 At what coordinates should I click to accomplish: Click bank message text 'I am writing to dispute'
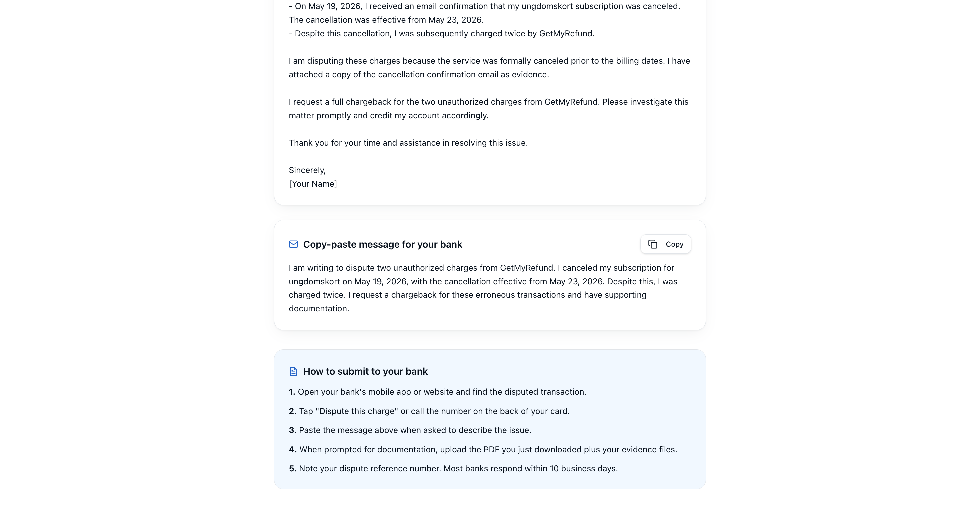(x=483, y=288)
